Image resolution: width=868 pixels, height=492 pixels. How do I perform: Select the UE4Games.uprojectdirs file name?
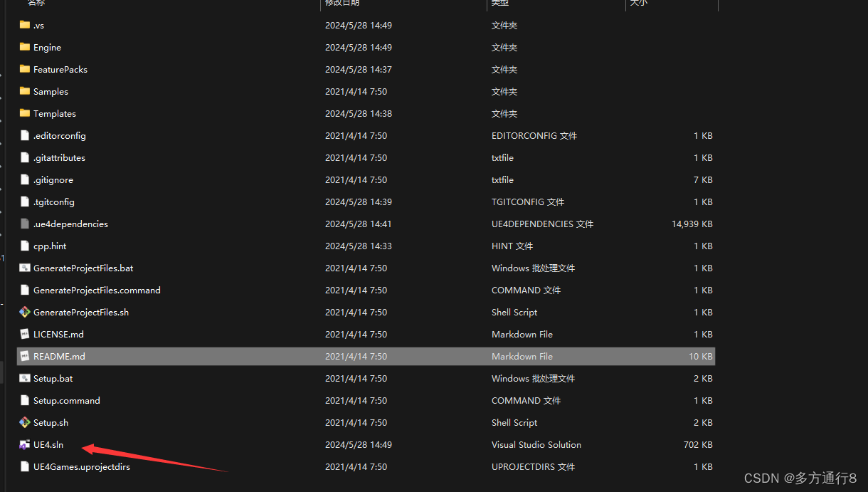pyautogui.click(x=82, y=467)
